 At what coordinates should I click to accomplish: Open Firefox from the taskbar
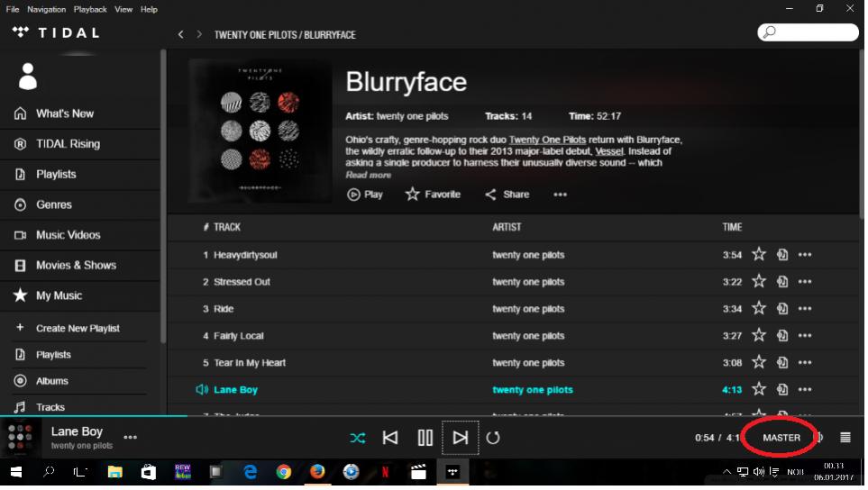tap(318, 474)
